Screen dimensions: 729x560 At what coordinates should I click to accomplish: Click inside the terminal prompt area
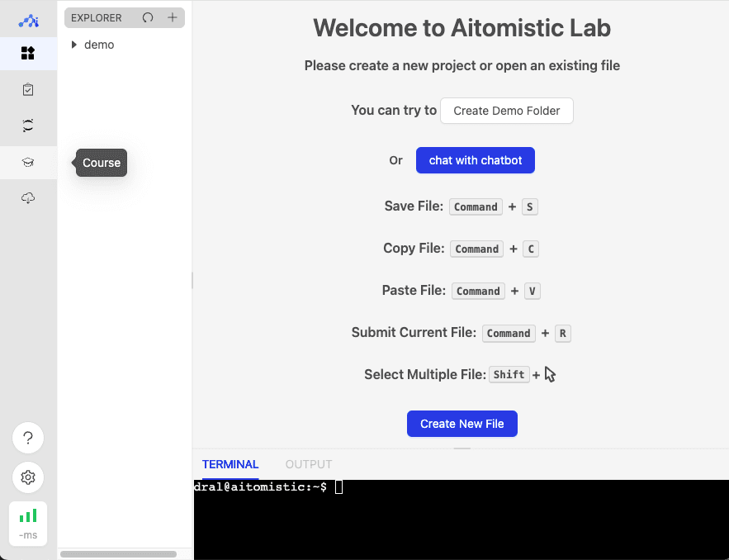tap(462, 520)
